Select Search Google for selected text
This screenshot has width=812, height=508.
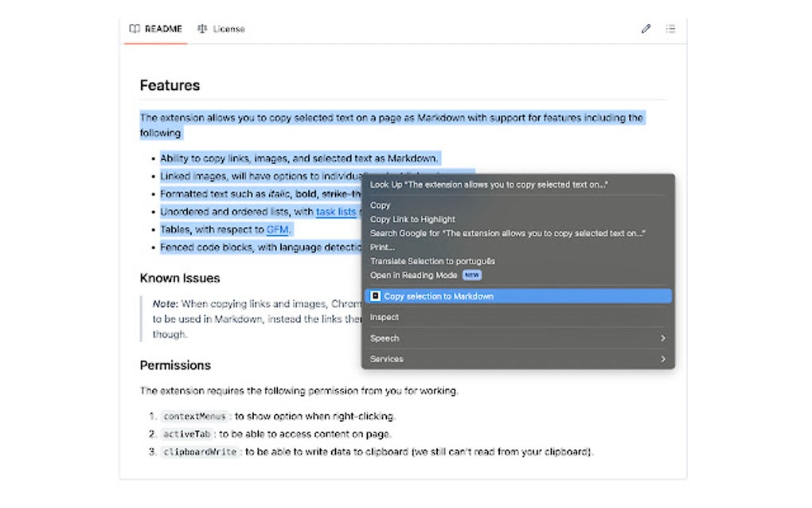click(507, 233)
